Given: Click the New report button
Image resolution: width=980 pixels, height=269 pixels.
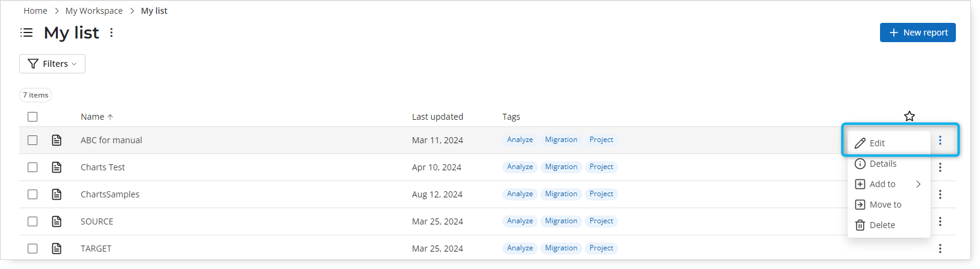Looking at the screenshot, I should tap(917, 32).
